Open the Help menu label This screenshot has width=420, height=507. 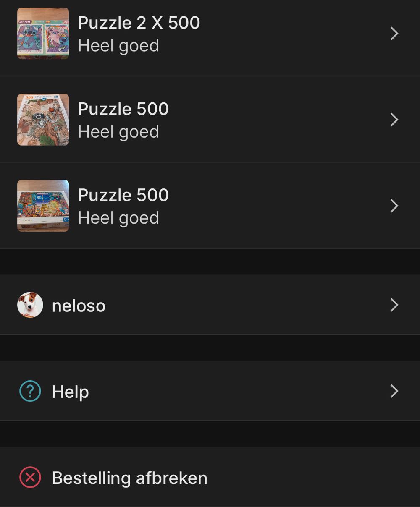point(70,392)
